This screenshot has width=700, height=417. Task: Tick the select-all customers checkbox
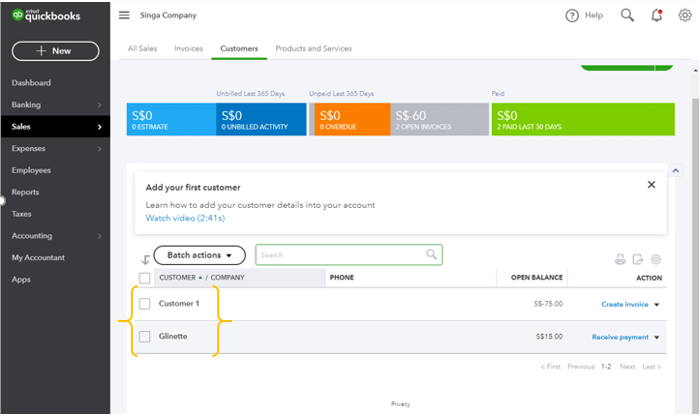(145, 278)
